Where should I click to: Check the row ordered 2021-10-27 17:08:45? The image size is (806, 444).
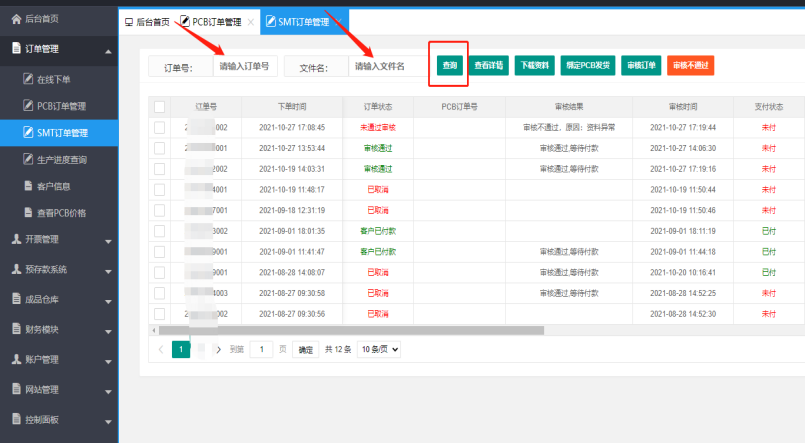coord(159,127)
